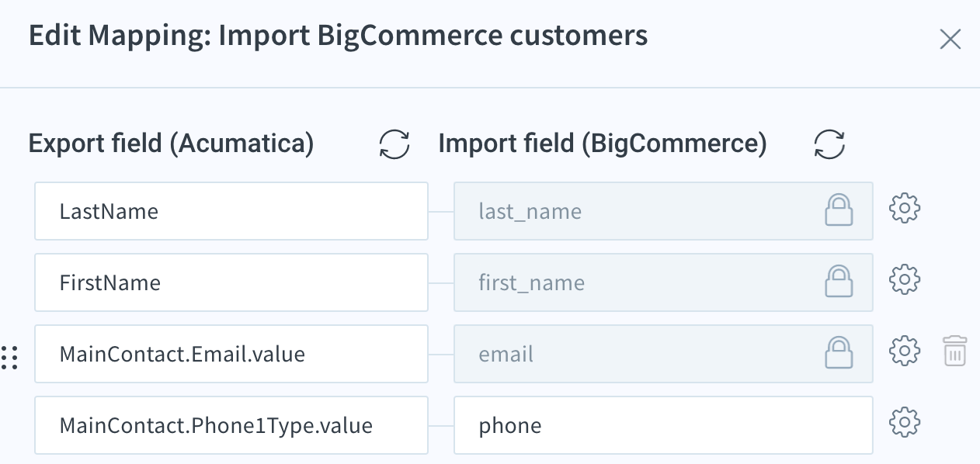Delete the email mapping row via trash icon

pos(954,351)
